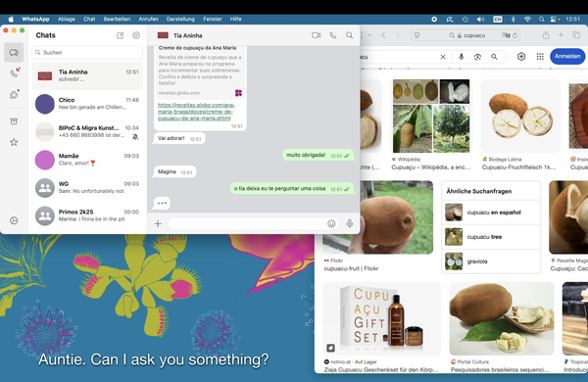Open the Status updates icon in WhatsApp sidebar

[15, 94]
